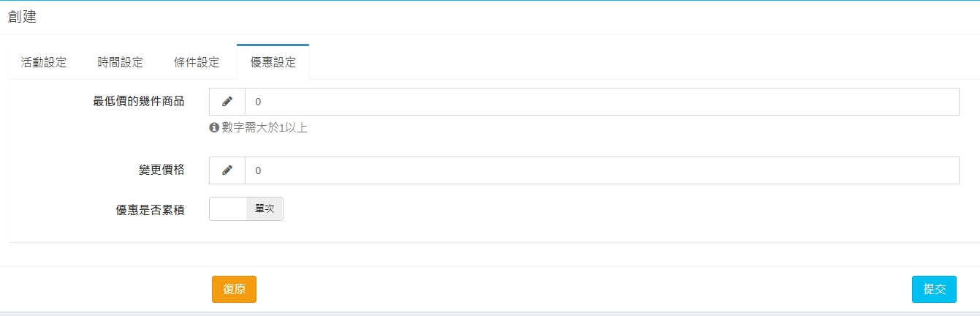Viewport: 980px width, 316px height.
Task: Click the 數字需大於1以上 hint text
Action: pyautogui.click(x=265, y=128)
